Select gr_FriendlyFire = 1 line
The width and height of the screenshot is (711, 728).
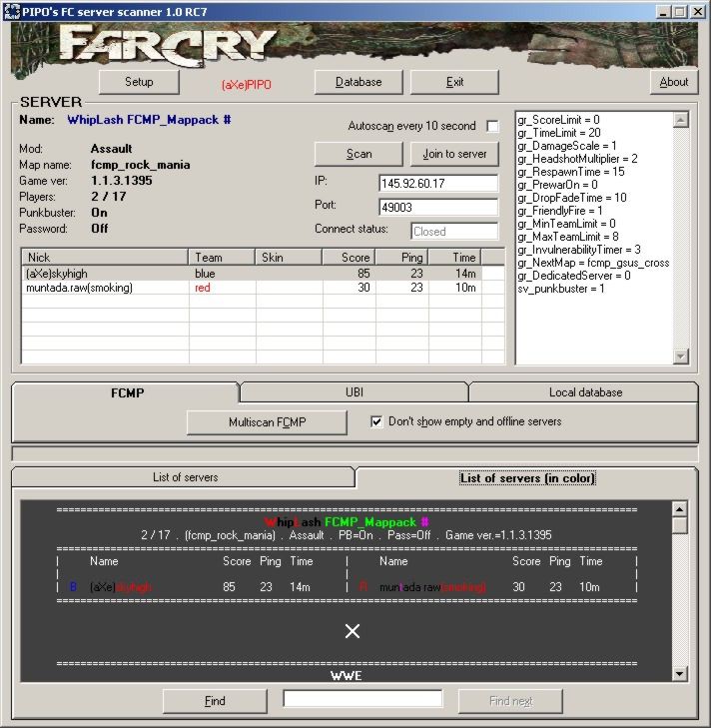(559, 211)
